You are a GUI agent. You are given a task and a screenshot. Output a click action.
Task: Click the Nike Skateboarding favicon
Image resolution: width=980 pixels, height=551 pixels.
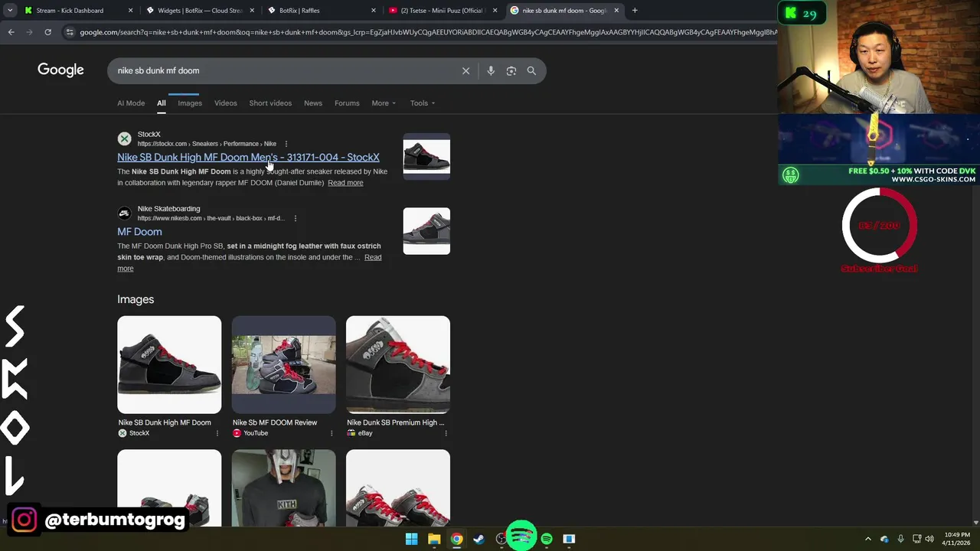(x=124, y=213)
